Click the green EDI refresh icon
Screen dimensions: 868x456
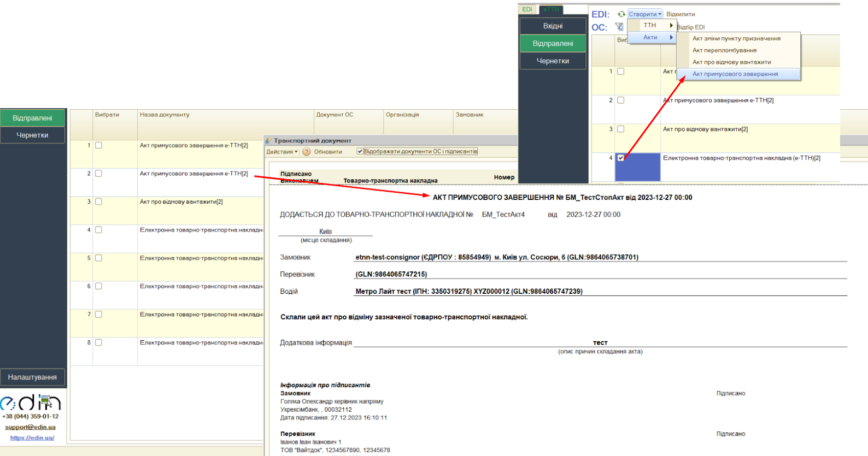(x=621, y=14)
